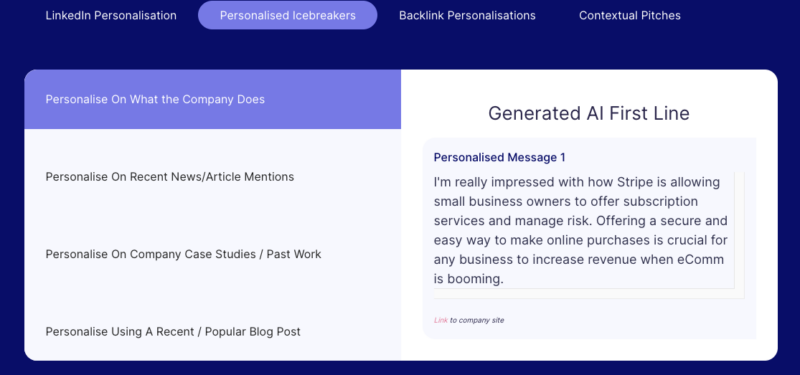
Task: Click the Personalised Message 1 label
Action: pyautogui.click(x=499, y=157)
